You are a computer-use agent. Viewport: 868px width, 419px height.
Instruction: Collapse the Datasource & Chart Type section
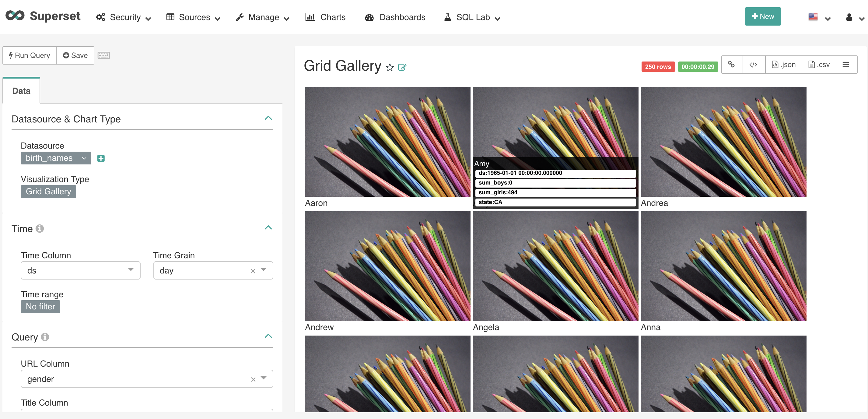(268, 118)
